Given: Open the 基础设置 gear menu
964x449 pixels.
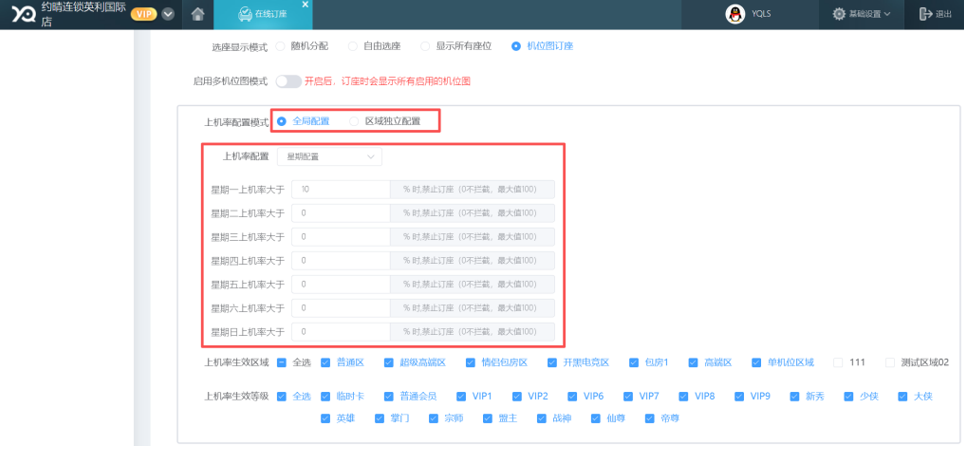Looking at the screenshot, I should coord(861,14).
